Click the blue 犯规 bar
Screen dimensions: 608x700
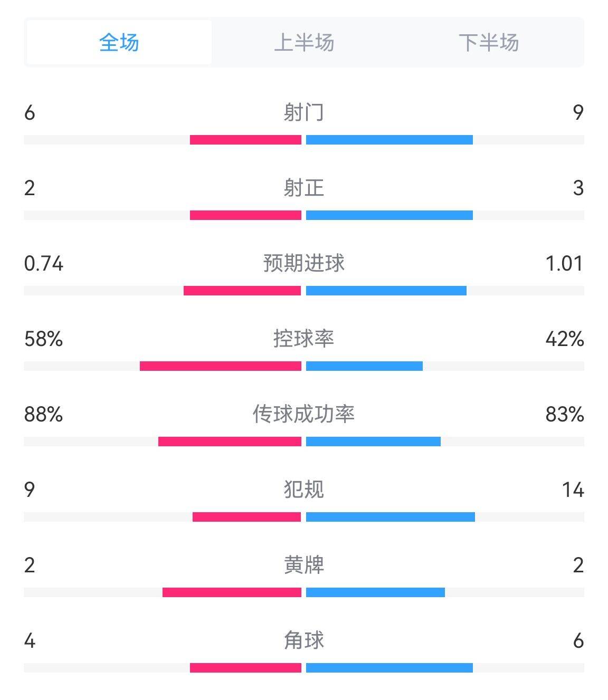point(391,517)
